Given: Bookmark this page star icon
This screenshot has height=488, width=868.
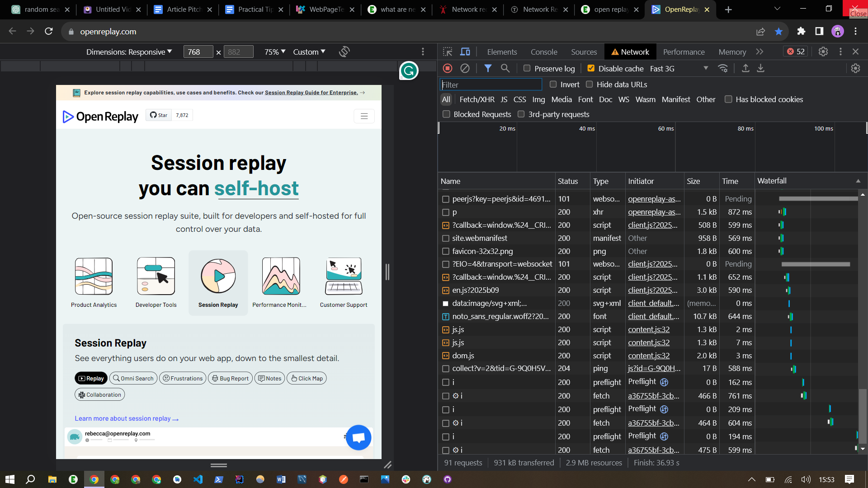Looking at the screenshot, I should tap(778, 31).
